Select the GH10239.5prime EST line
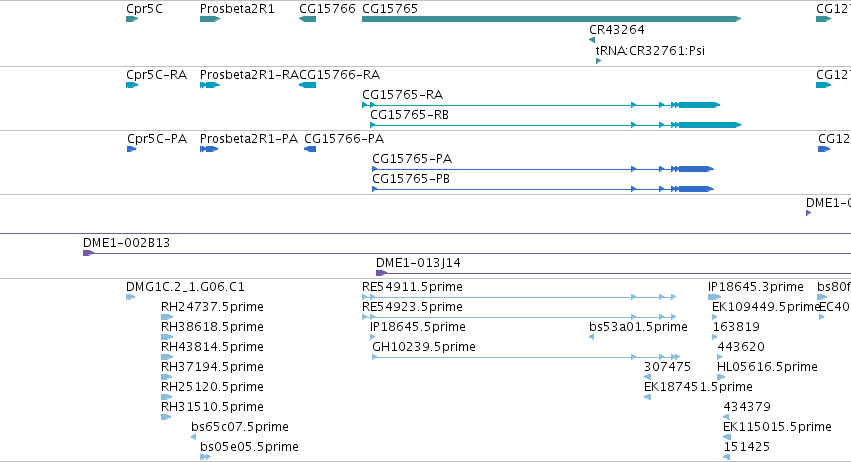Viewport: 851px width, 462px height. 526,357
